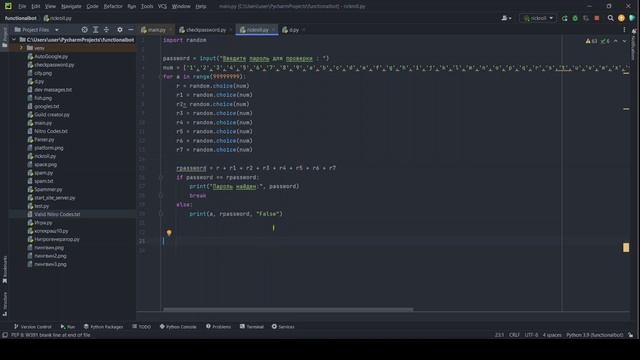Click the Rerun icon in toolbar
Image resolution: width=640 pixels, height=360 pixels.
click(564, 18)
